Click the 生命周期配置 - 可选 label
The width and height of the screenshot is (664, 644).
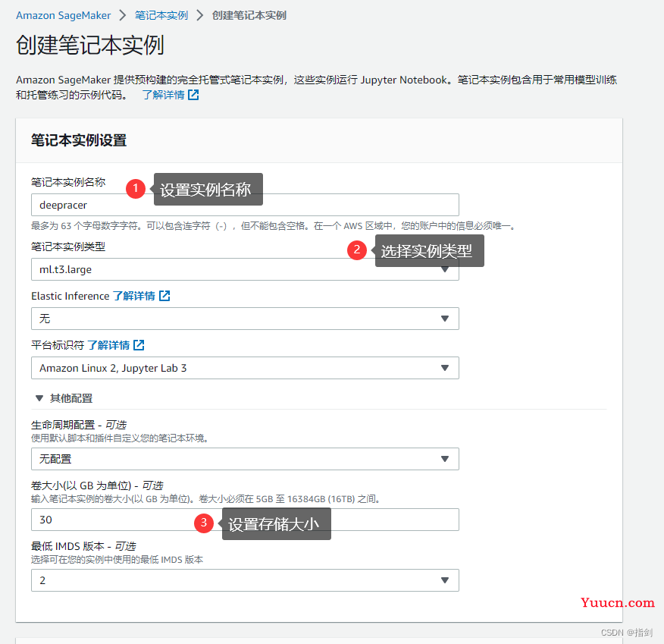click(x=79, y=425)
